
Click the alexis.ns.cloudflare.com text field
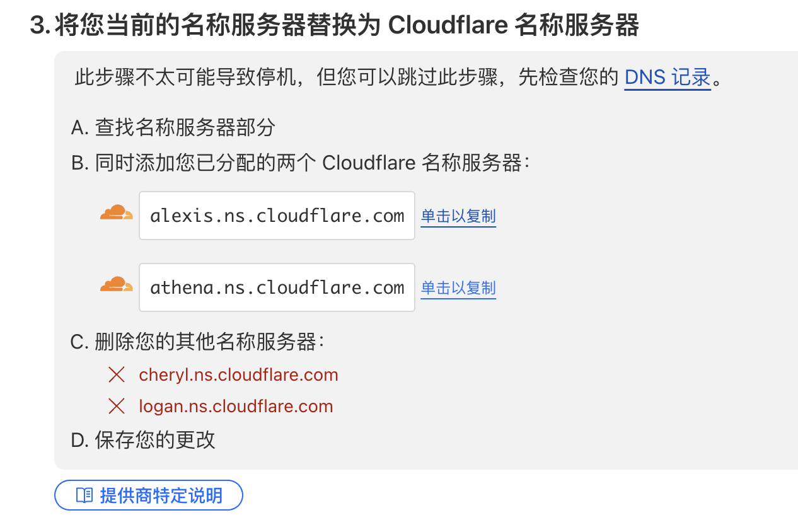click(277, 216)
